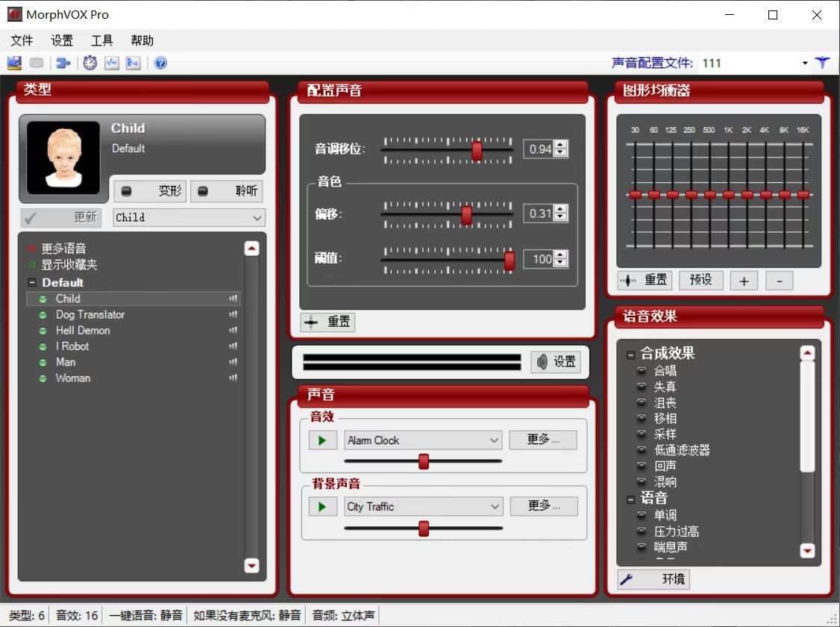Toggle the 变形 morph switch

tap(149, 191)
